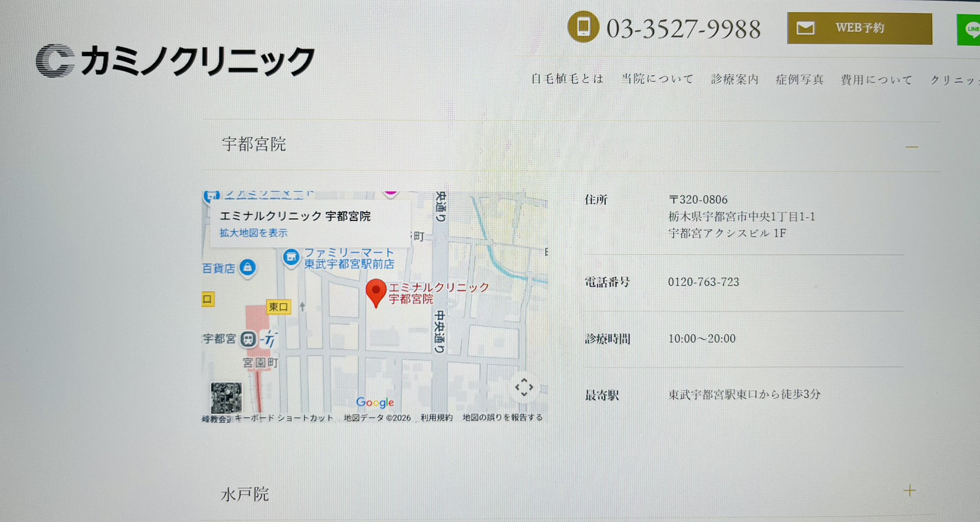Open the 費用について menu
The height and width of the screenshot is (522, 980).
point(876,80)
